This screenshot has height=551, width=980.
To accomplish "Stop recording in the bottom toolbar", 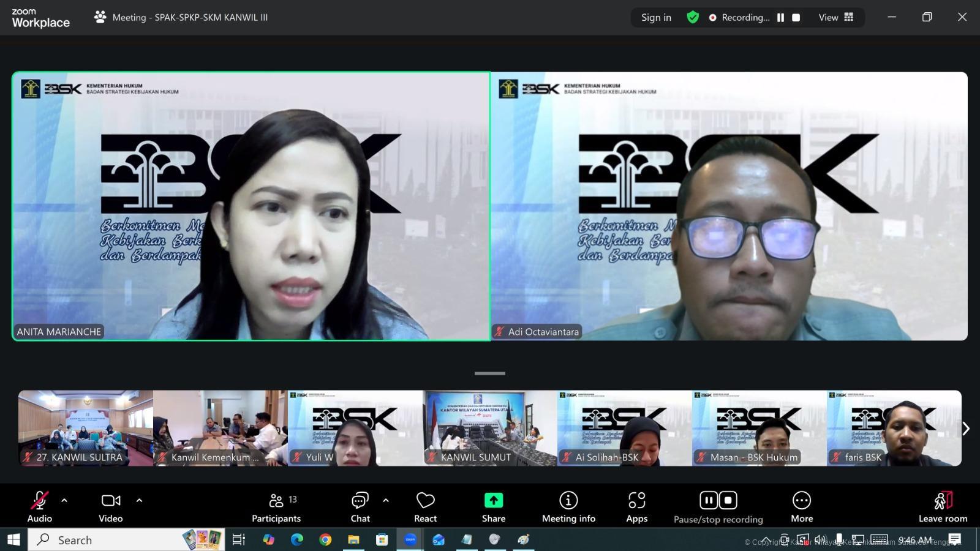I will 728,500.
